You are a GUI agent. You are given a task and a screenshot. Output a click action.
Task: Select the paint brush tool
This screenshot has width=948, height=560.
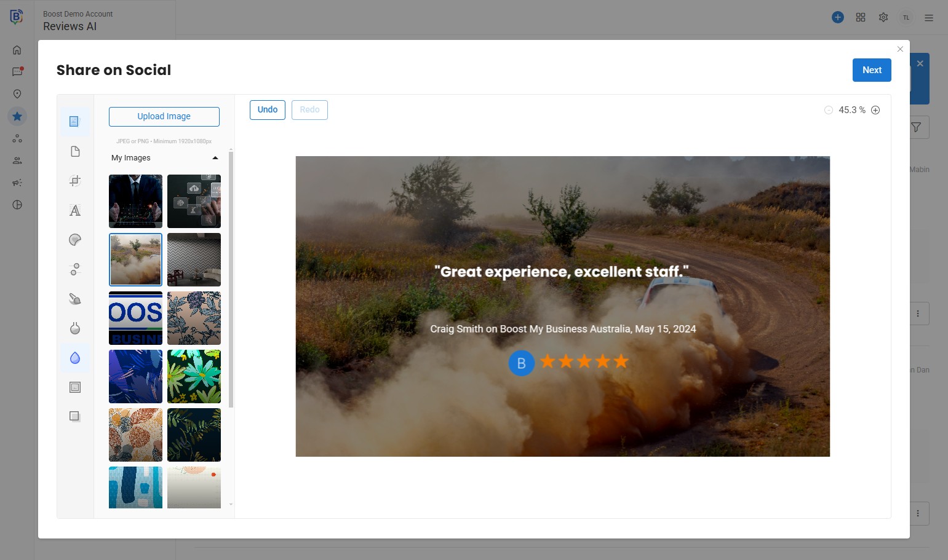(75, 299)
